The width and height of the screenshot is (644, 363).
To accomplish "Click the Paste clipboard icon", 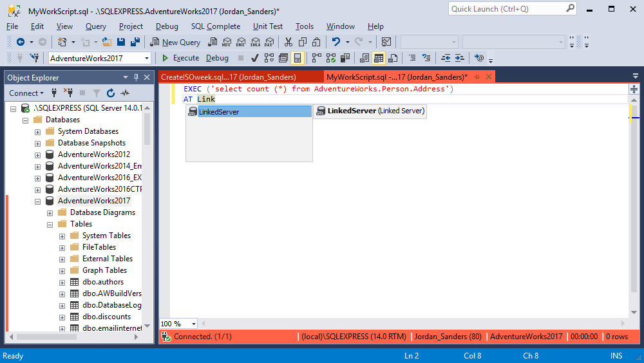I will tap(316, 42).
